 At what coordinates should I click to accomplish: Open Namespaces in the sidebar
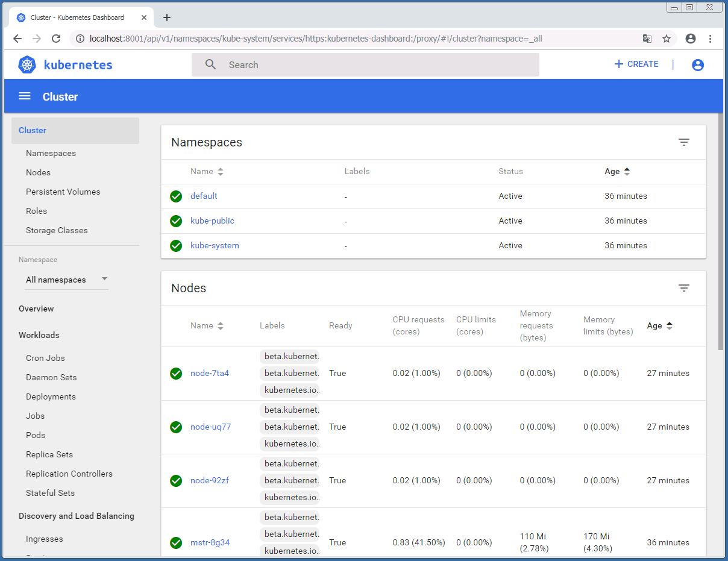51,154
